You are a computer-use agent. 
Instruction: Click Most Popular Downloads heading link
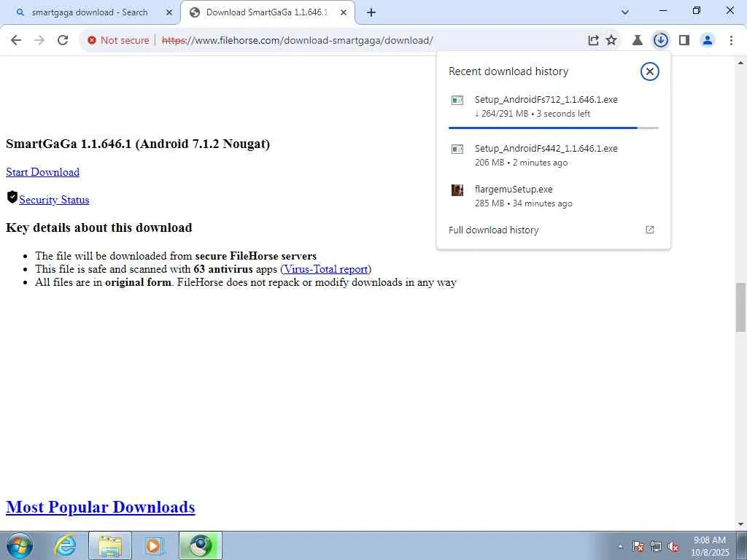click(101, 507)
